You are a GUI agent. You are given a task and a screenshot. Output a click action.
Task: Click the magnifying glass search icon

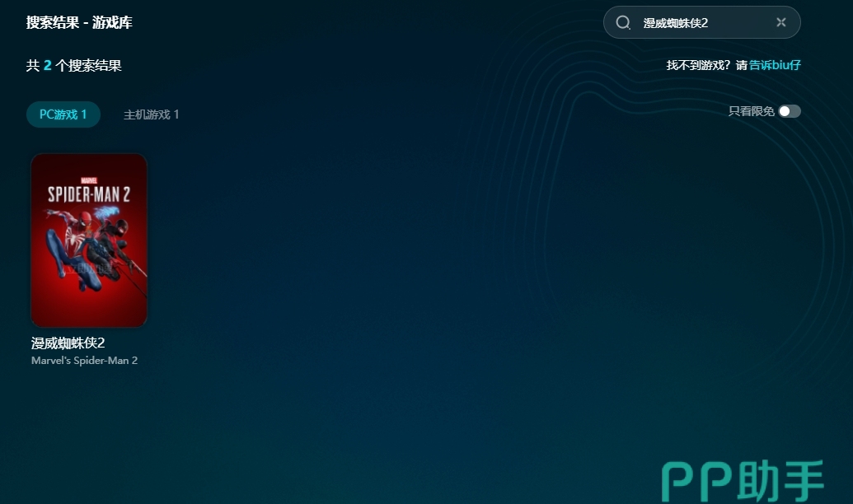click(x=623, y=23)
